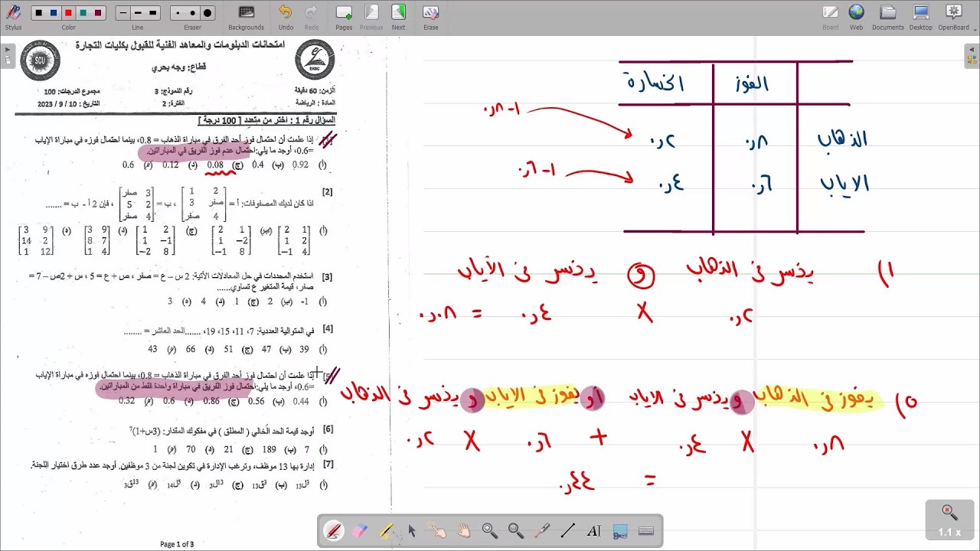
Task: Pick the black pen color
Action: pyautogui.click(x=39, y=13)
